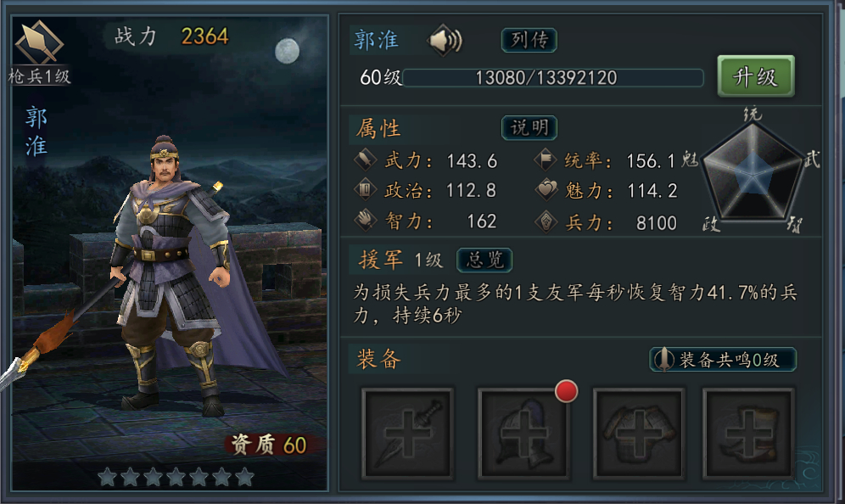
Task: Tap the spearman troop type icon
Action: coord(39,43)
